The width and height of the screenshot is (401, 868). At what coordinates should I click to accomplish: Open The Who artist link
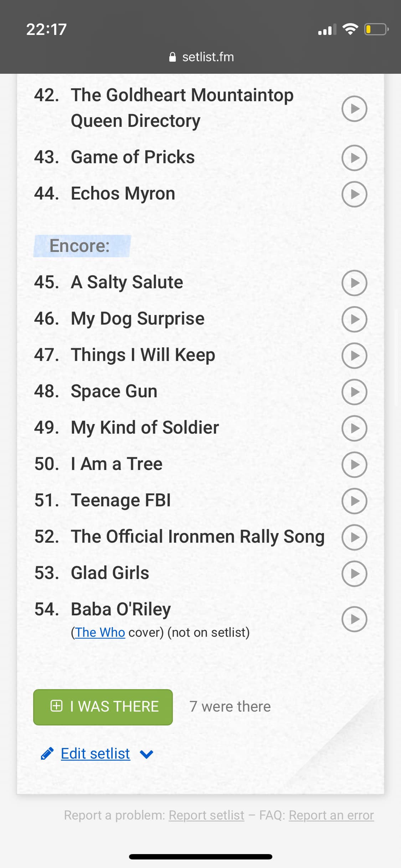pyautogui.click(x=100, y=632)
